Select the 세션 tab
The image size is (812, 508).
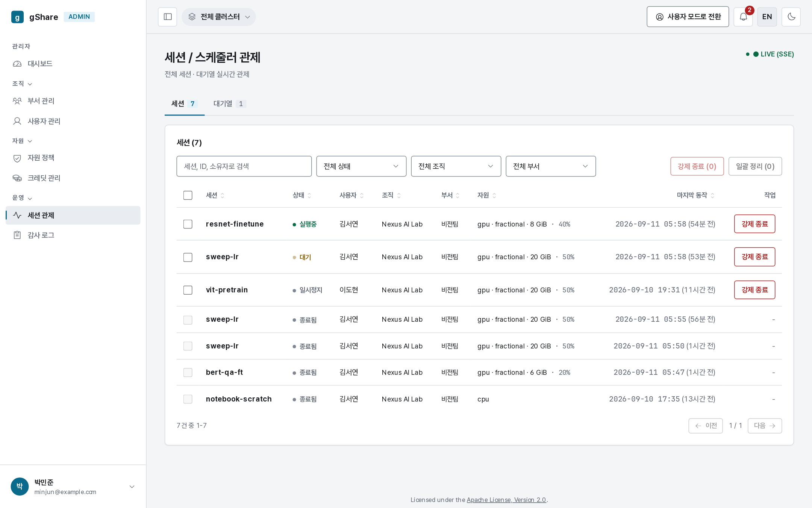point(185,104)
